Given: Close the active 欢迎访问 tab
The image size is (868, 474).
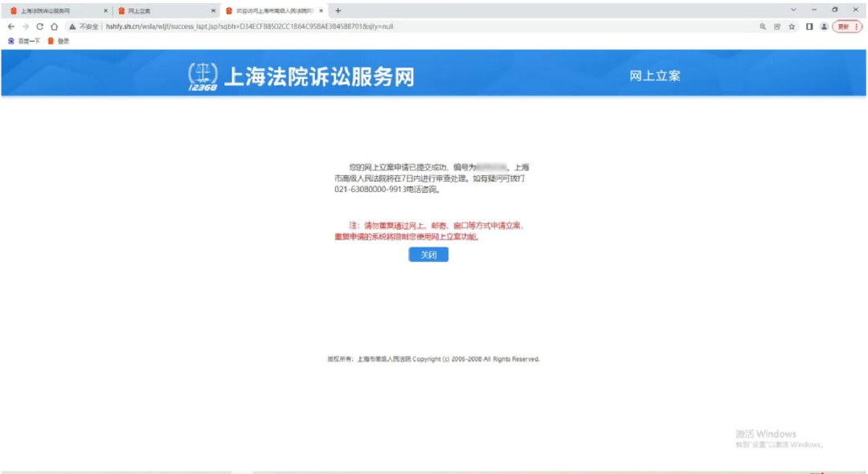Looking at the screenshot, I should click(321, 10).
